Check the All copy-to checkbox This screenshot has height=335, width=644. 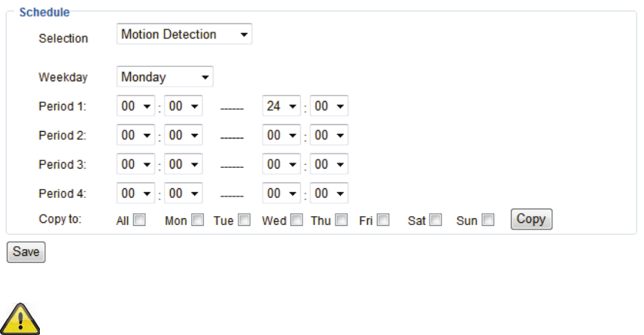pyautogui.click(x=140, y=220)
